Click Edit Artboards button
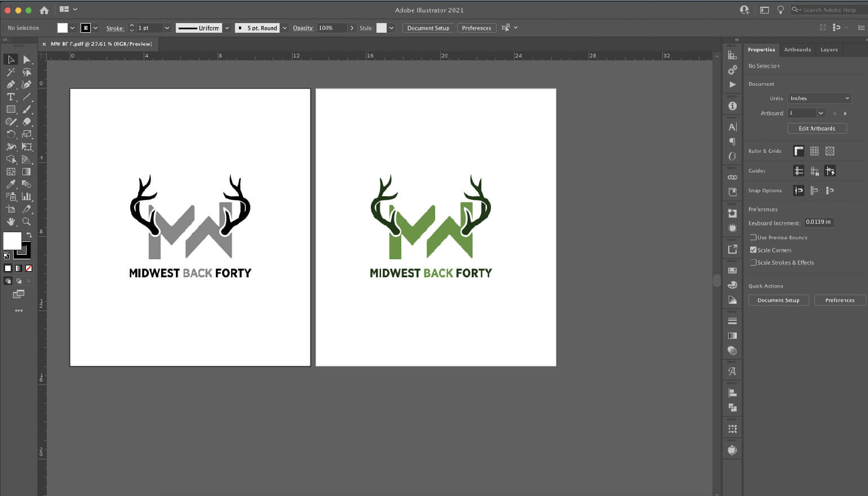This screenshot has width=868, height=496. tap(817, 129)
